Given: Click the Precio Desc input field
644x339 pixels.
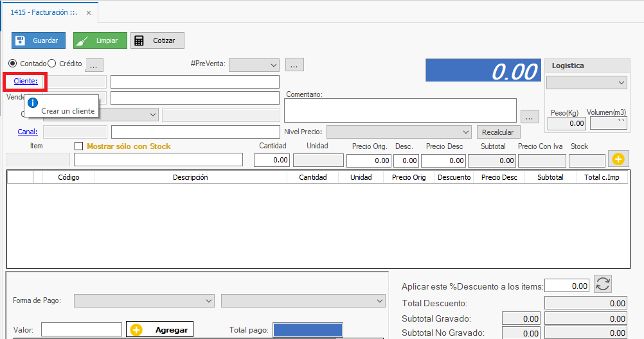Looking at the screenshot, I should click(443, 161).
